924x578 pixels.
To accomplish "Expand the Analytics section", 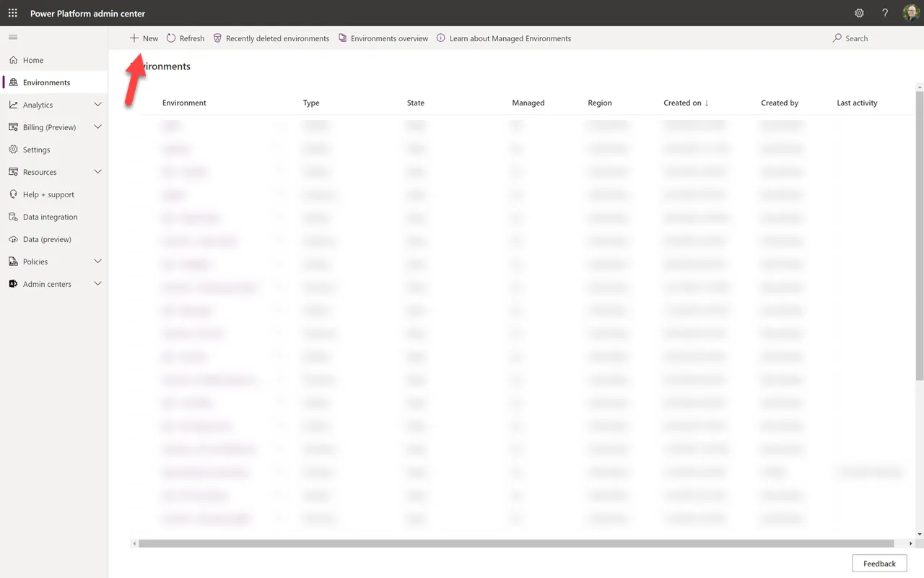I will 97,104.
